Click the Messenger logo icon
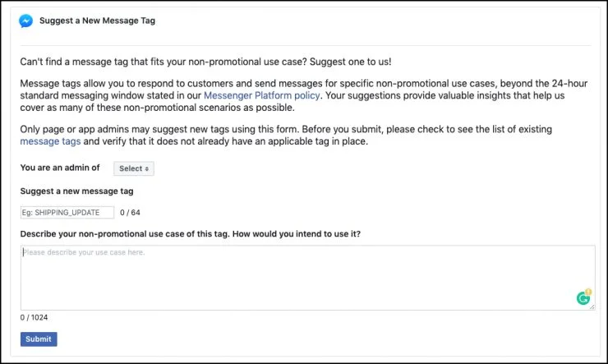608x364 pixels. [x=26, y=21]
